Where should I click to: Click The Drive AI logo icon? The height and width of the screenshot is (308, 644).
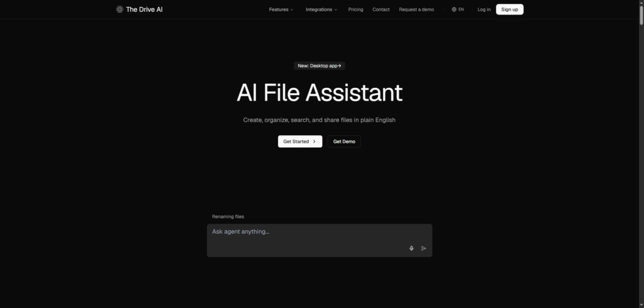(119, 9)
